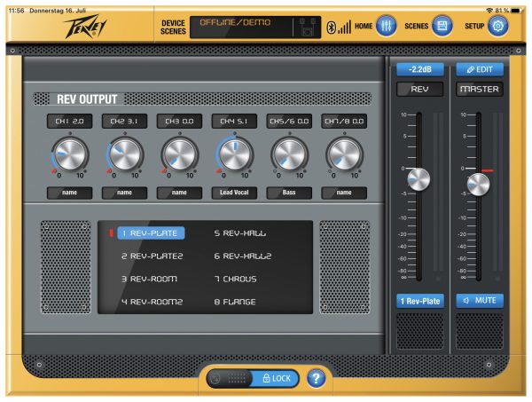Click the CH3 reverb send knob
This screenshot has height=402, width=532.
(179, 154)
